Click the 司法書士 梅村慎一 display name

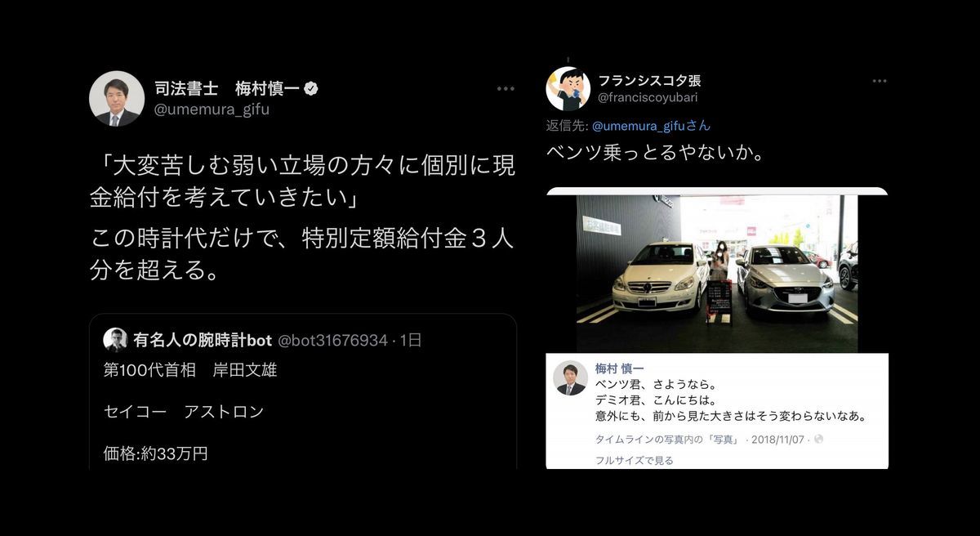click(x=227, y=88)
